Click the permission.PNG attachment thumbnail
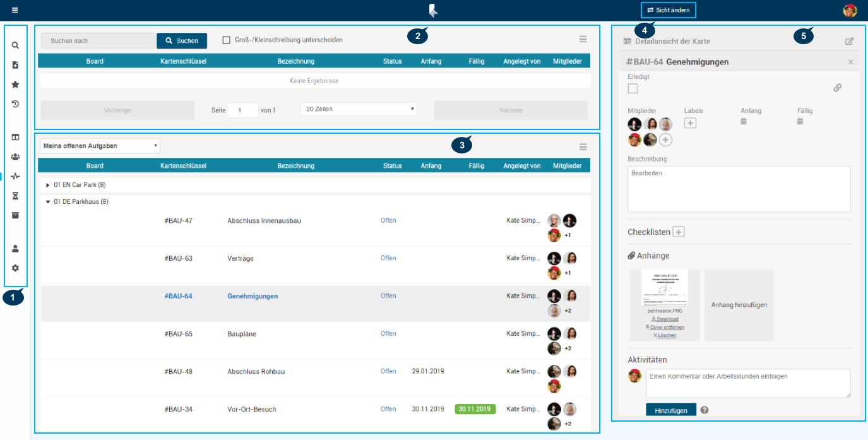Image resolution: width=868 pixels, height=440 pixels. [664, 288]
